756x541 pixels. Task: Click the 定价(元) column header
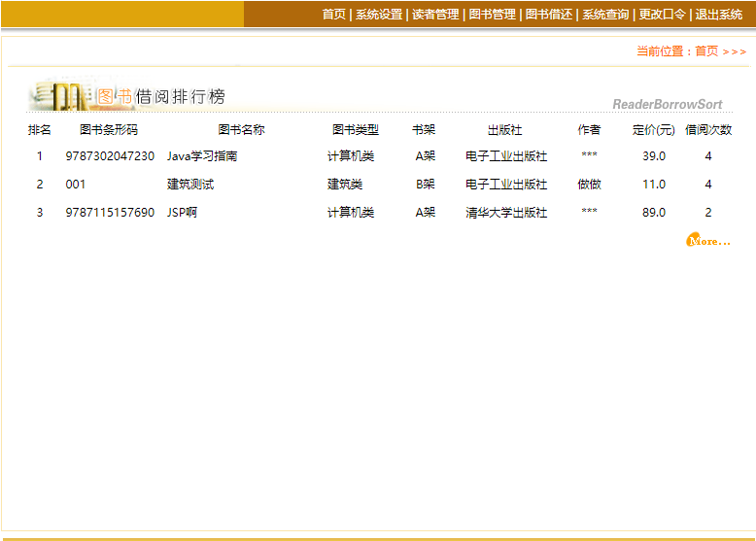point(653,129)
